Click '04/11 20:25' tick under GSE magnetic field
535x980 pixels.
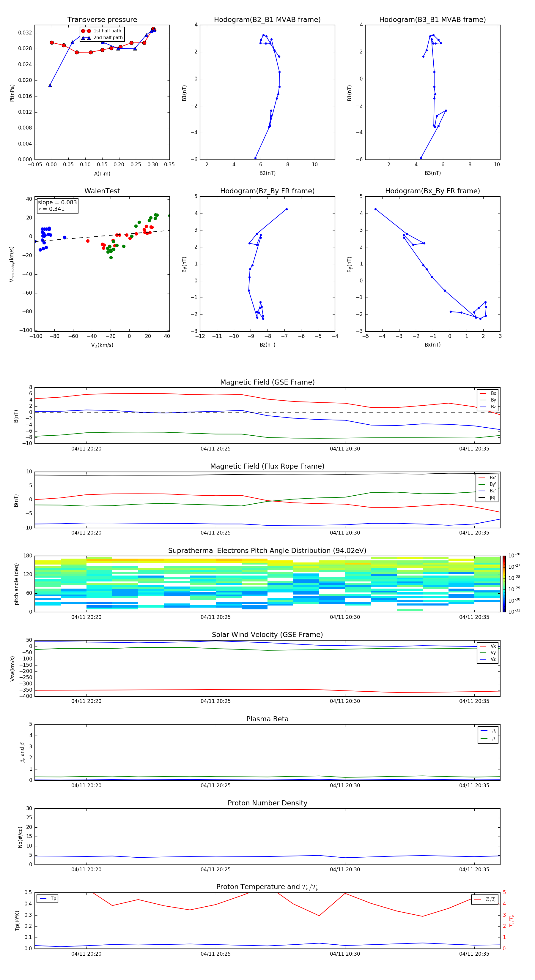pyautogui.click(x=215, y=449)
